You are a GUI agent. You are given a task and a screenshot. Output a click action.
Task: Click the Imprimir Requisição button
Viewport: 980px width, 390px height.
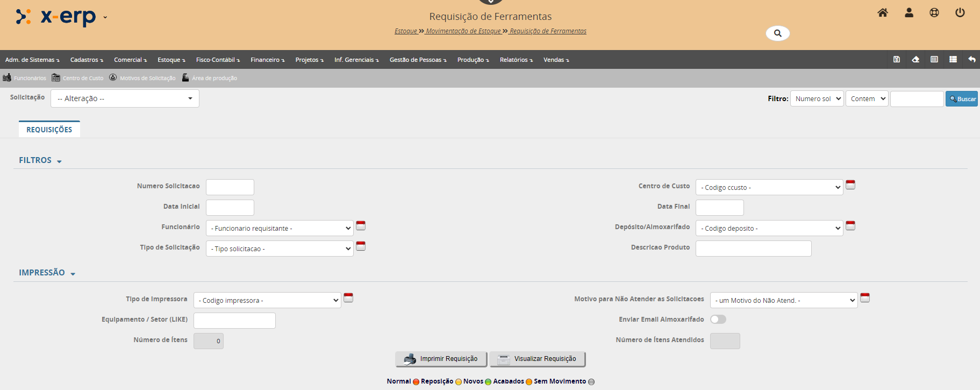(441, 359)
